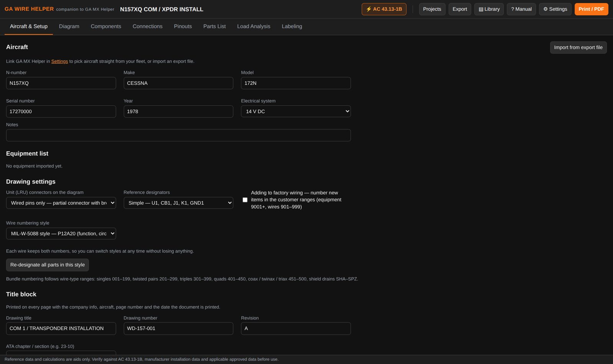Click the Export button
This screenshot has height=364, width=613.
[460, 9]
